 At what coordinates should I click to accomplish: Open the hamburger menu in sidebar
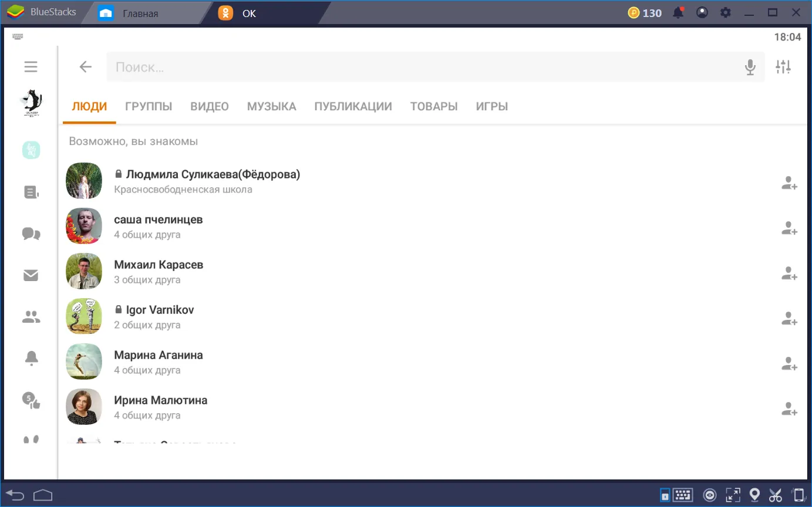click(31, 67)
